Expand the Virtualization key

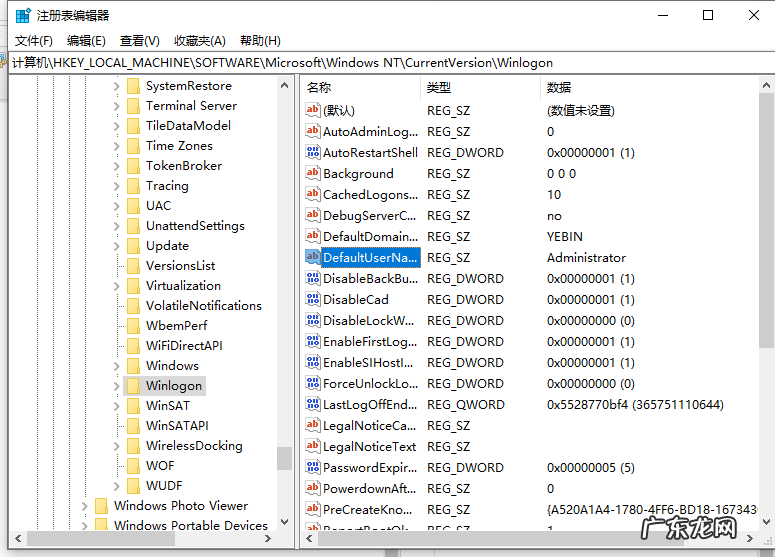pos(116,286)
